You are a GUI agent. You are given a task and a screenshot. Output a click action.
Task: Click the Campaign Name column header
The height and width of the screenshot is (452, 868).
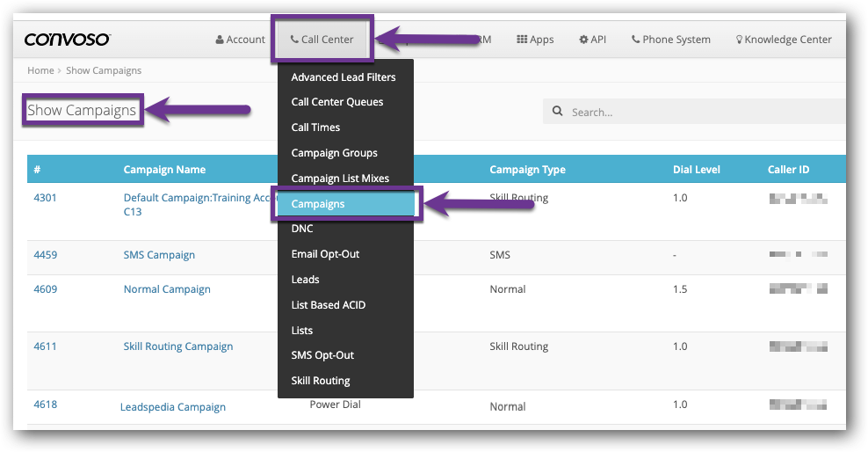click(x=164, y=170)
